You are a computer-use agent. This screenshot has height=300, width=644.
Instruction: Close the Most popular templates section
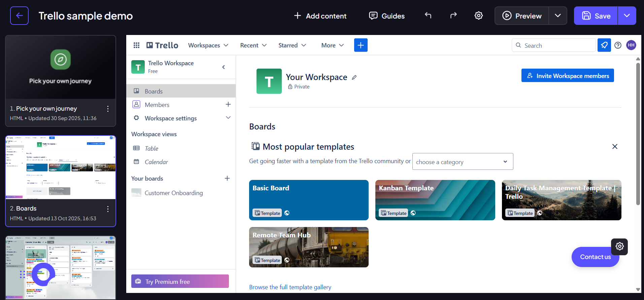[x=615, y=147]
